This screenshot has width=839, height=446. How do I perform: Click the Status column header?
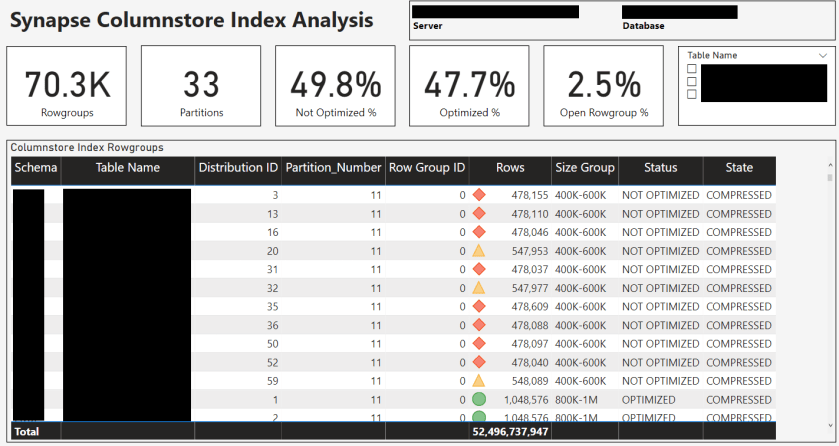(x=660, y=168)
